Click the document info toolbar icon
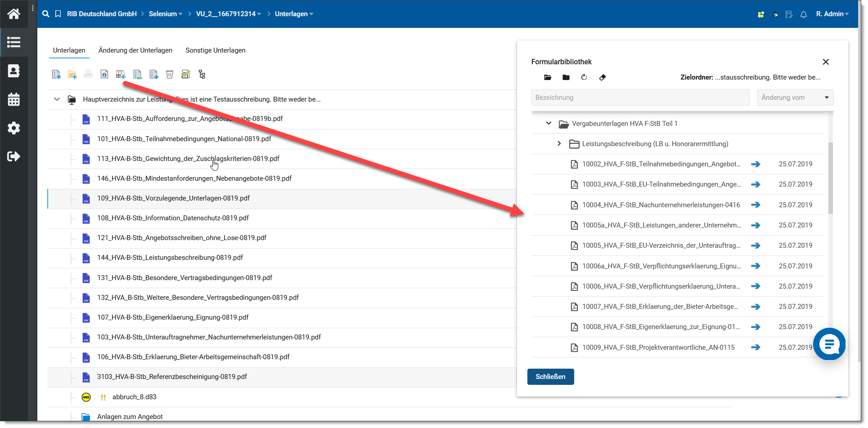868x428 pixels. pos(104,74)
